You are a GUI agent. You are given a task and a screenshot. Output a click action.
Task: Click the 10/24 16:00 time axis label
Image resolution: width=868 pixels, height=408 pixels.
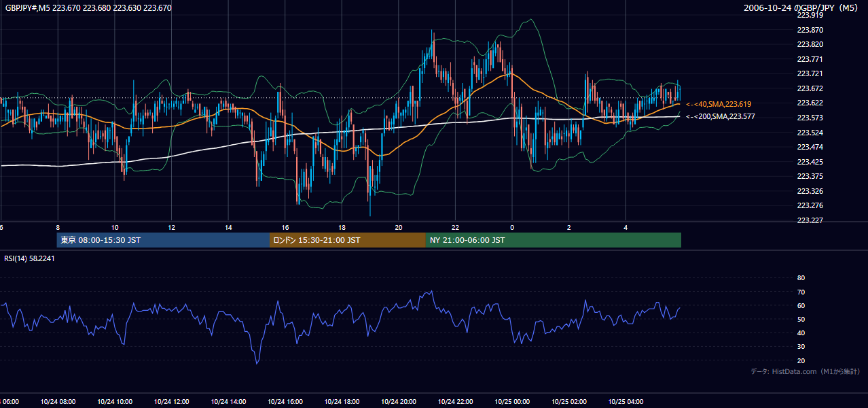pos(285,402)
